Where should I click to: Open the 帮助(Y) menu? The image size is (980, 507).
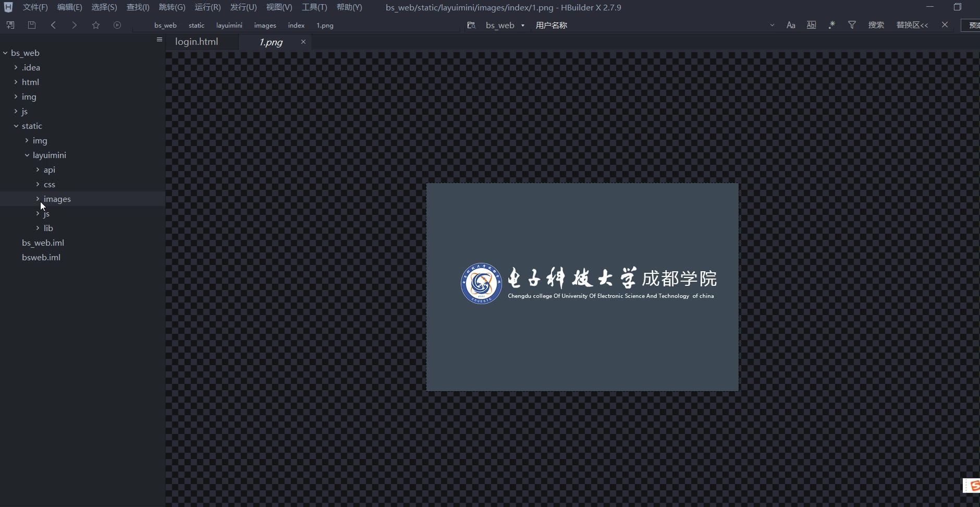pyautogui.click(x=349, y=7)
